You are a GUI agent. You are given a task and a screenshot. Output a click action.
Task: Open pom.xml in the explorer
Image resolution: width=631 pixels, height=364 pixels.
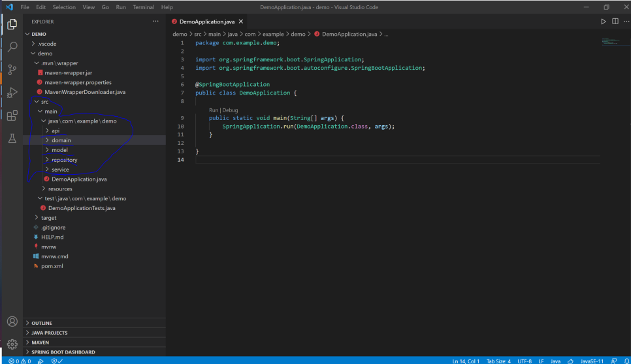coord(52,266)
